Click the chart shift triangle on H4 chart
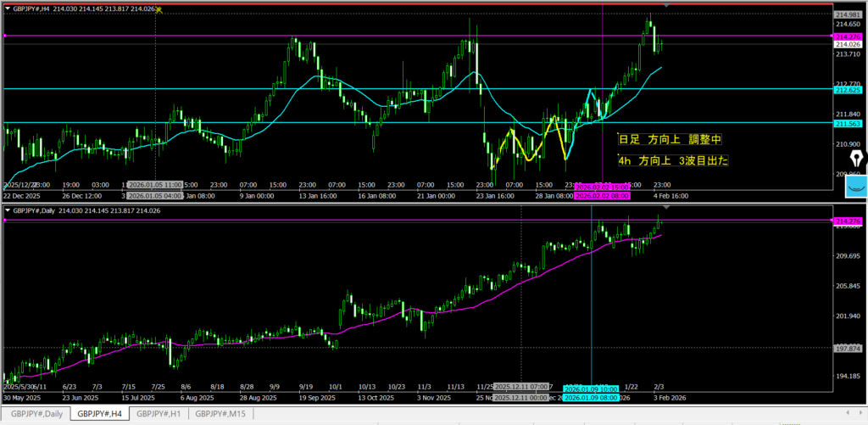The height and width of the screenshot is (425, 868). pos(665,6)
